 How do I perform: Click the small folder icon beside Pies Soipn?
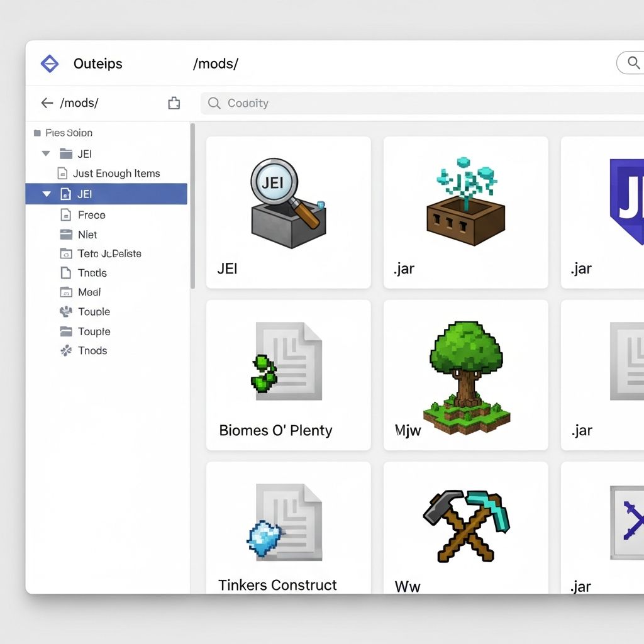37,133
